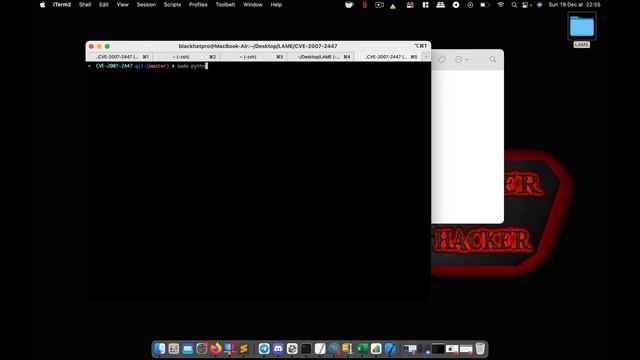Click the iTerm2 window title path
The image size is (640, 360).
click(258, 46)
